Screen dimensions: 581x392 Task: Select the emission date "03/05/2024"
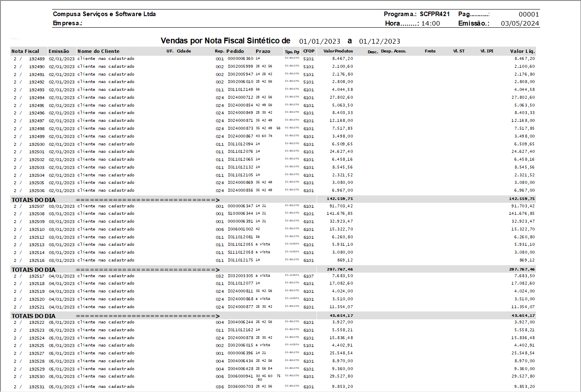520,24
